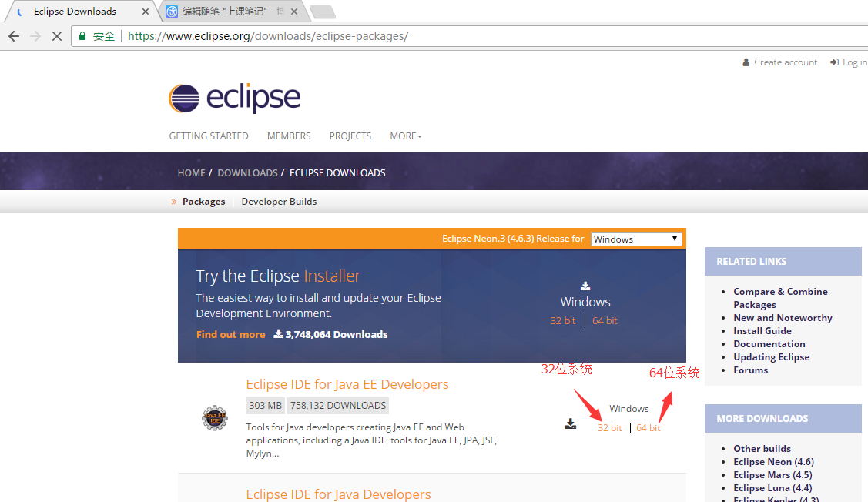
Task: Click the 758,132 DOWNLOADS badge
Action: point(337,406)
